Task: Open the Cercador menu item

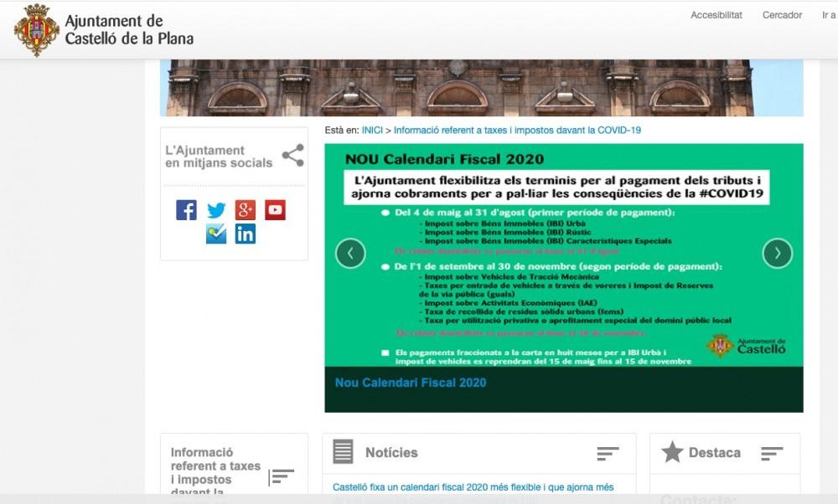Action: [782, 15]
